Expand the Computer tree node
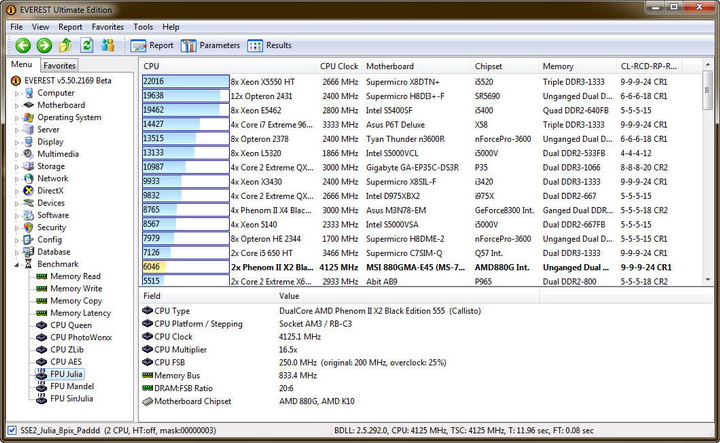The image size is (720, 443). (17, 93)
